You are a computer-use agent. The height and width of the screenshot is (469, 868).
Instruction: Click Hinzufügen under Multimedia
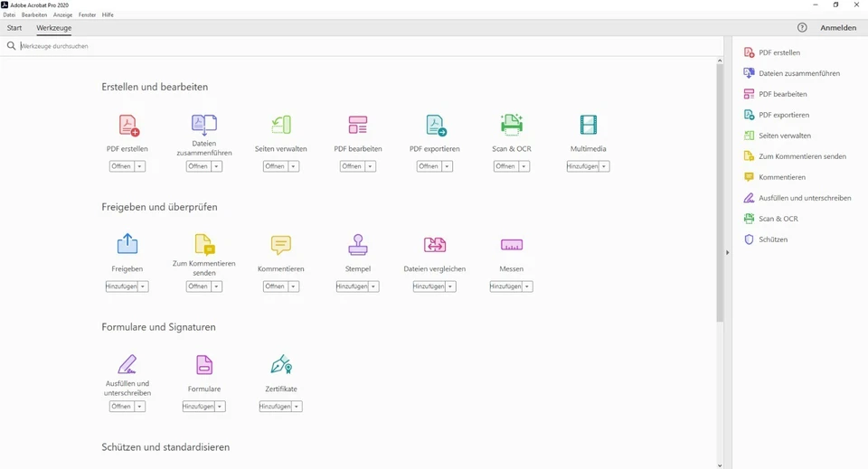click(x=583, y=166)
